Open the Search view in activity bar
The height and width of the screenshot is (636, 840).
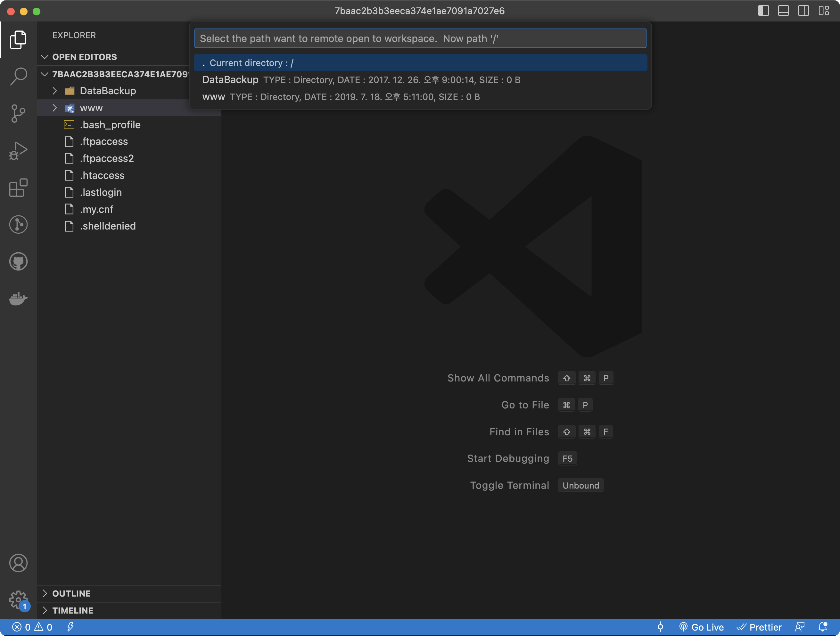(18, 76)
